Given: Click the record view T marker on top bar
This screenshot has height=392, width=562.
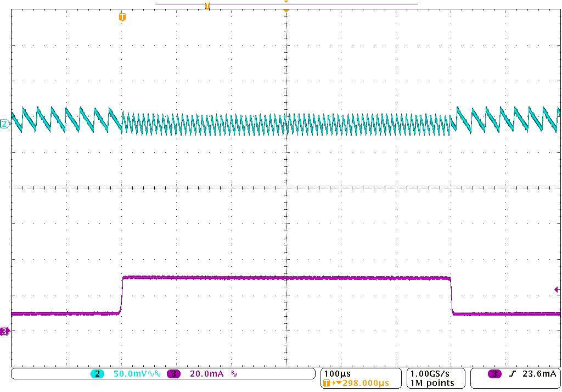Looking at the screenshot, I should pyautogui.click(x=207, y=5).
